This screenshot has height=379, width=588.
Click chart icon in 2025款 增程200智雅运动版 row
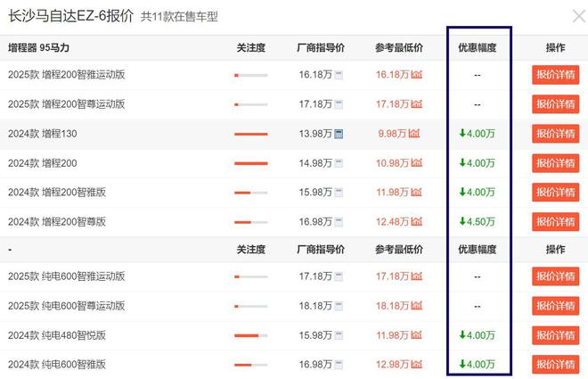[416, 76]
